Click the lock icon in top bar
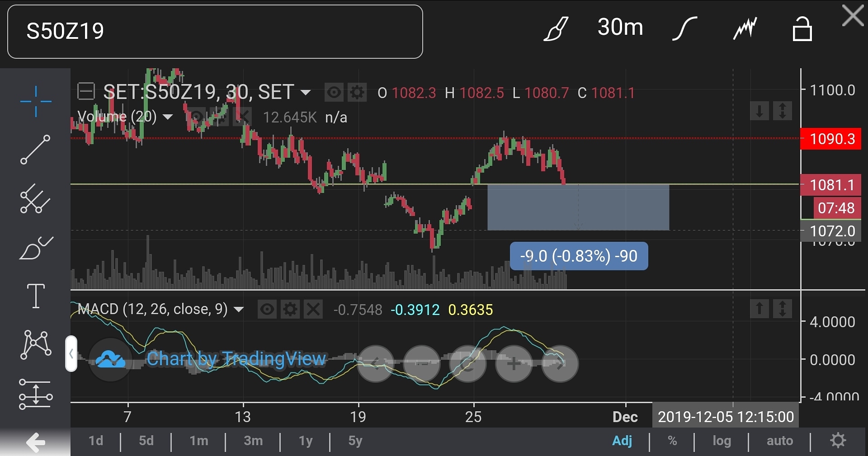The width and height of the screenshot is (868, 456). [802, 29]
